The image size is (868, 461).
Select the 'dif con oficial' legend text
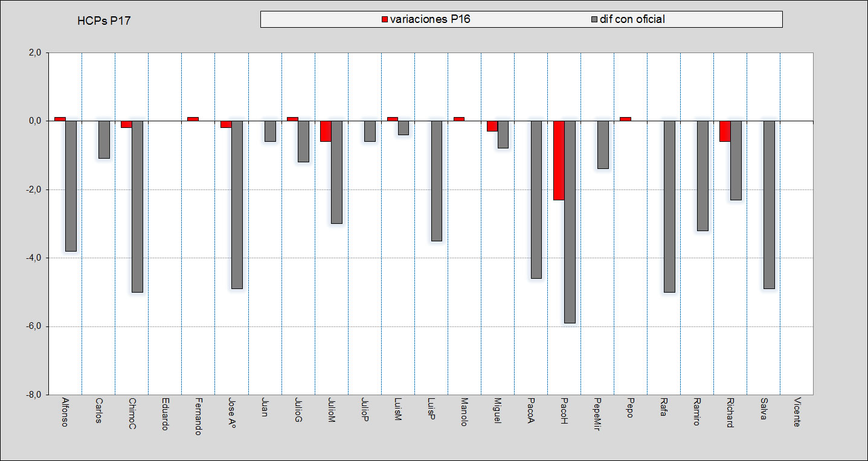pyautogui.click(x=632, y=19)
